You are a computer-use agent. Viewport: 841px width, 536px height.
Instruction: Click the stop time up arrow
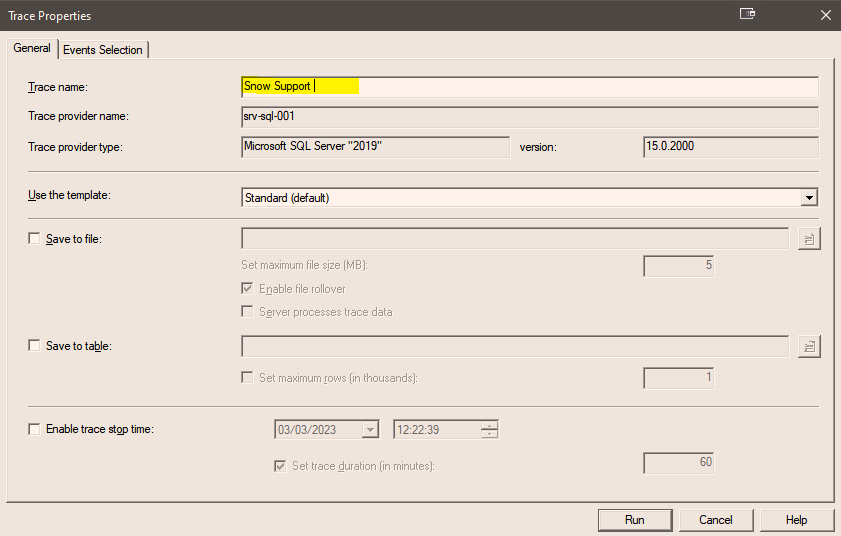(489, 425)
